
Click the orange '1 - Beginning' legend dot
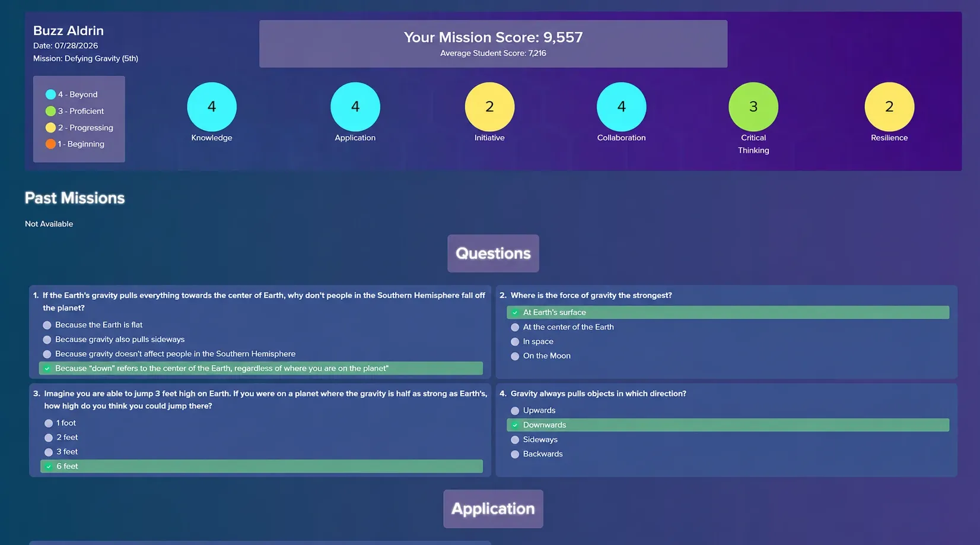click(x=50, y=144)
